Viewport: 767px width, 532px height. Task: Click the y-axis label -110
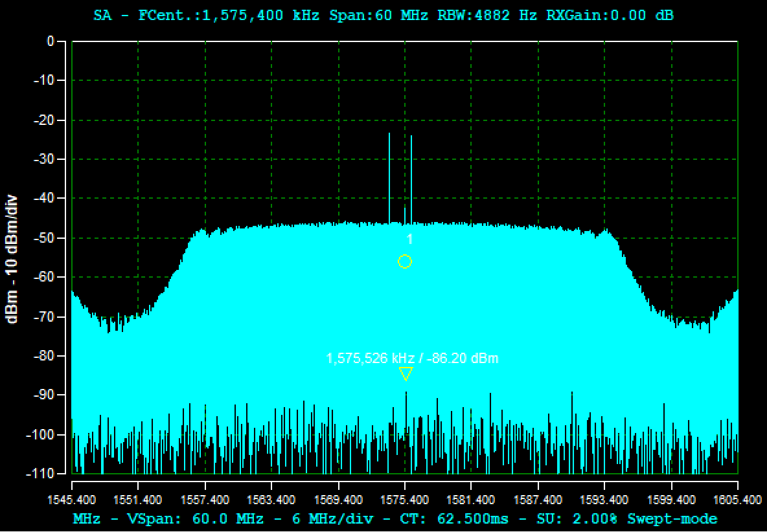(x=41, y=473)
